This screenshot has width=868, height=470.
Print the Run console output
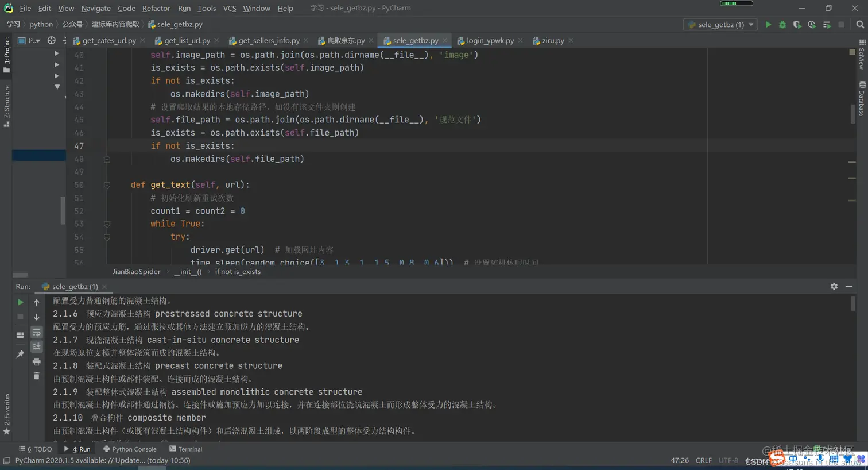36,361
